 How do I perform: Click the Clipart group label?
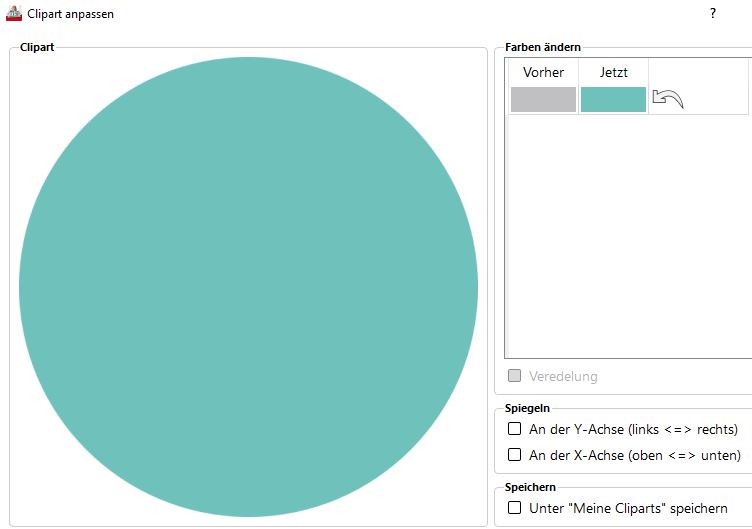pos(37,47)
